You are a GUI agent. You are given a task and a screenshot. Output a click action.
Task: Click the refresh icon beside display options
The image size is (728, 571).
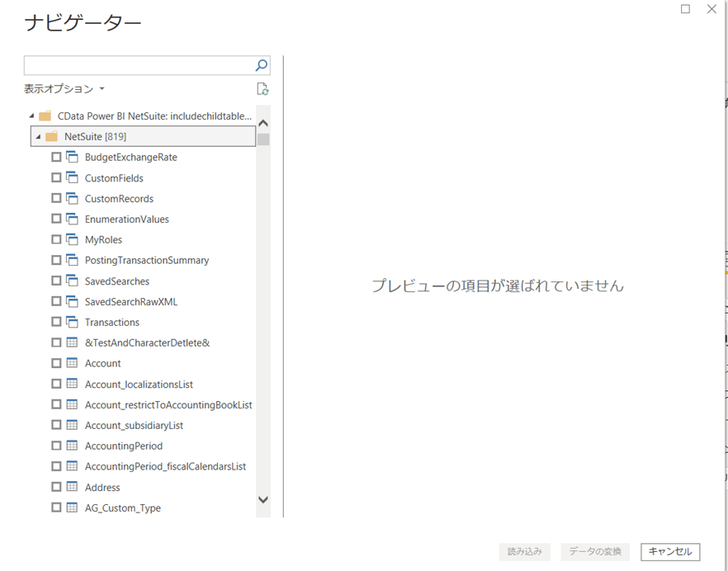[262, 88]
